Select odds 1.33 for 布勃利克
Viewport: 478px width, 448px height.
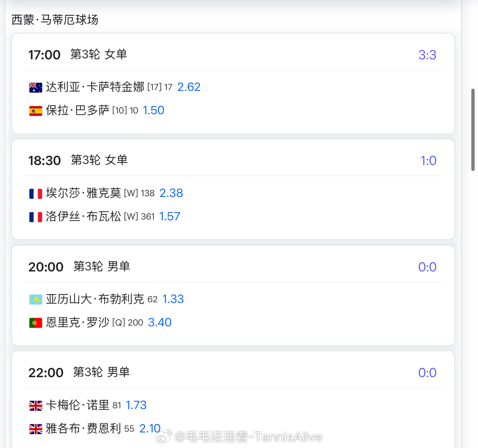point(173,299)
